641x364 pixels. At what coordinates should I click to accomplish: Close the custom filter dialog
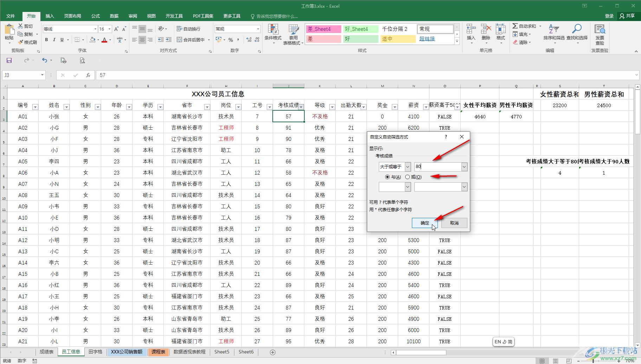462,137
